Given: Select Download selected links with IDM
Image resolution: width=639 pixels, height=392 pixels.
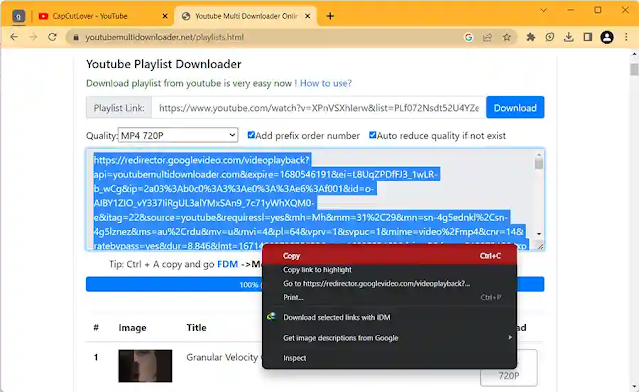Looking at the screenshot, I should (390, 317).
